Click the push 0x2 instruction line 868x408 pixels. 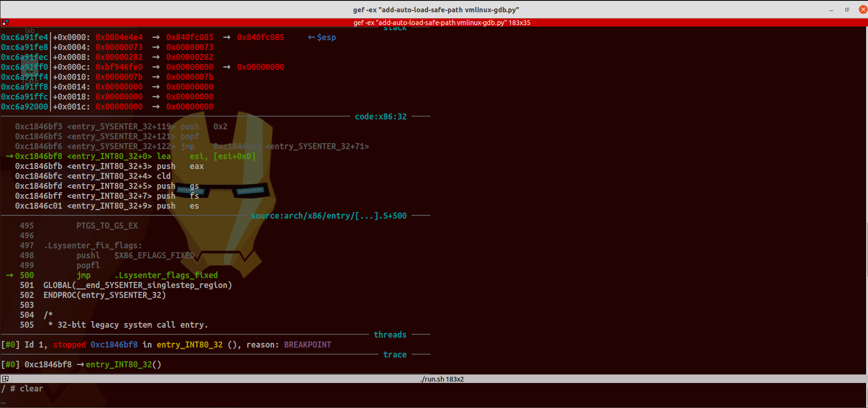121,127
